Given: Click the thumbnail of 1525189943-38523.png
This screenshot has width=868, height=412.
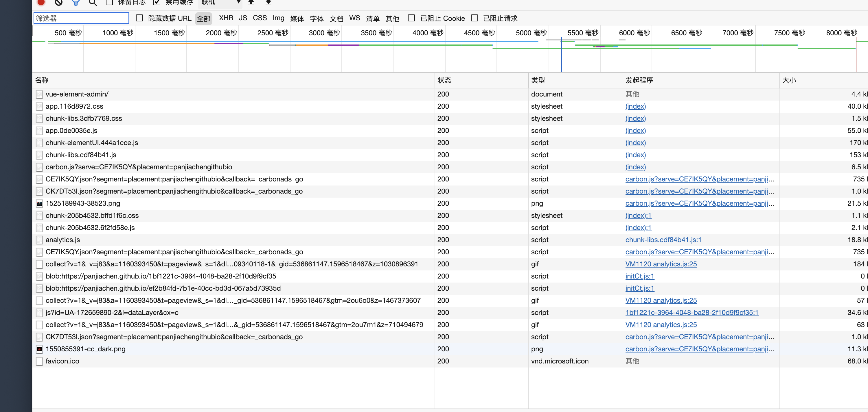Looking at the screenshot, I should tap(39, 203).
